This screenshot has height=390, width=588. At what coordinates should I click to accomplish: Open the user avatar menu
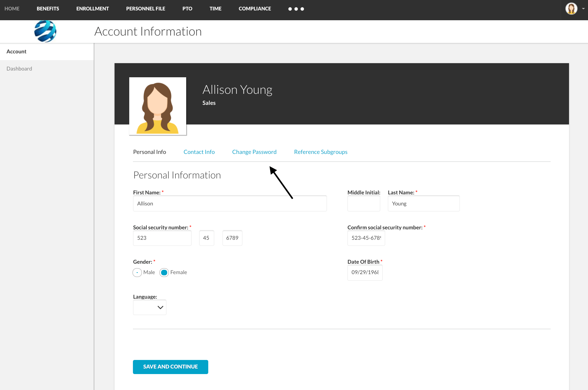click(571, 9)
